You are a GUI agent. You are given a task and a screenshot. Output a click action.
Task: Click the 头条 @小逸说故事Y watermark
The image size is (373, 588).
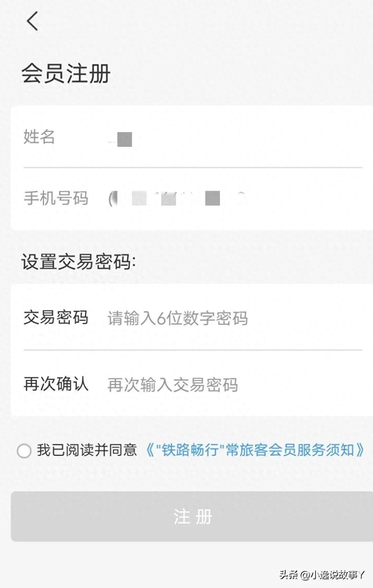(x=322, y=575)
